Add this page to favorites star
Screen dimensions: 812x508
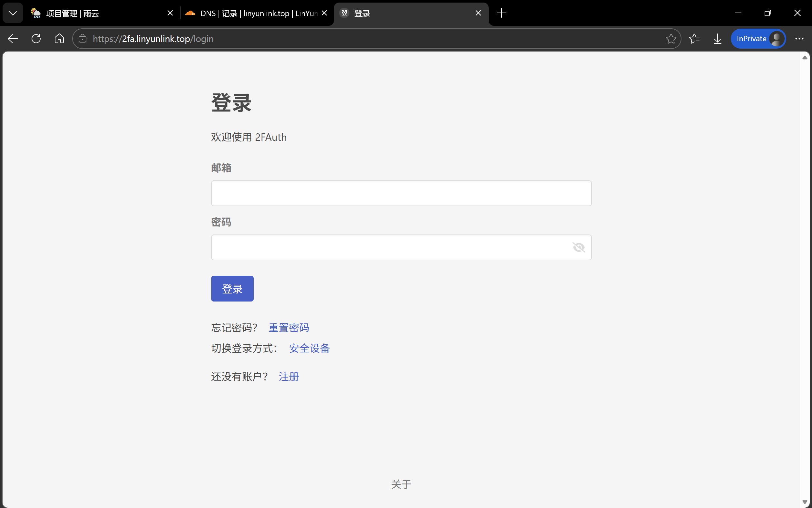click(670, 39)
